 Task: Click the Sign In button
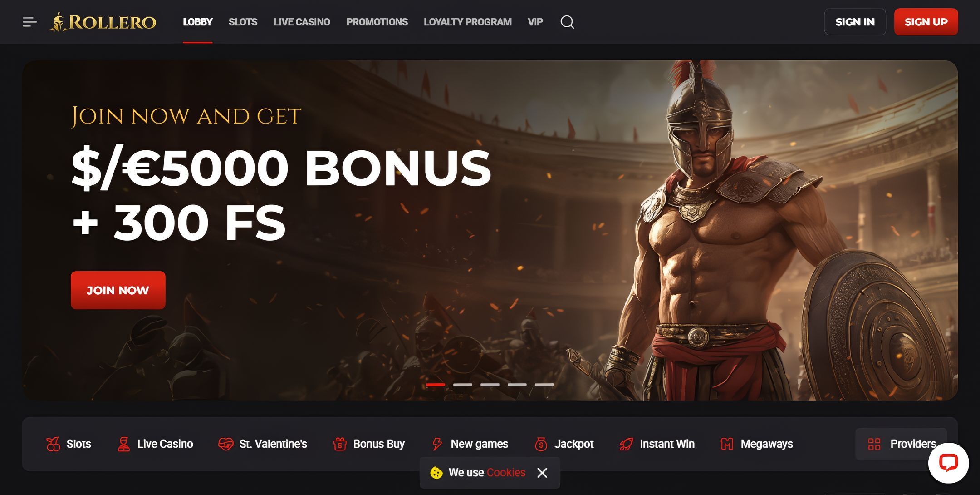pyautogui.click(x=855, y=22)
